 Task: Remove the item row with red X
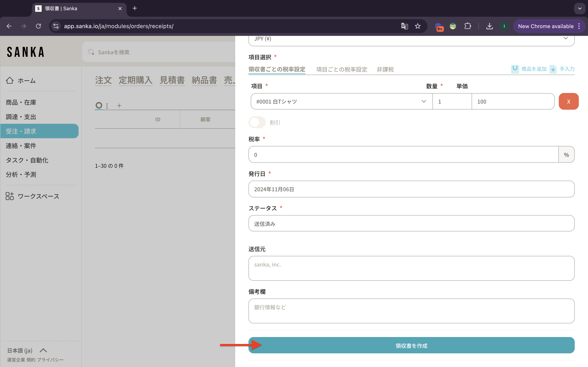pos(568,102)
